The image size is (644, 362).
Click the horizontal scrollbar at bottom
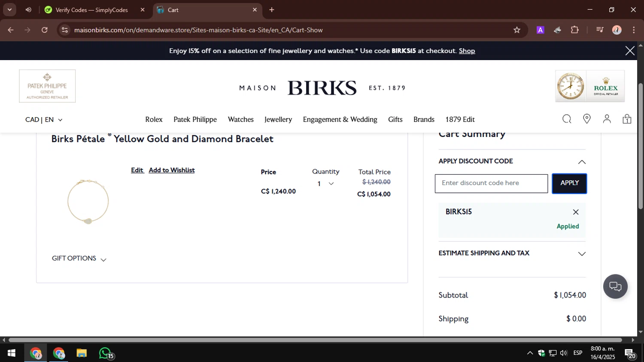click(316, 340)
